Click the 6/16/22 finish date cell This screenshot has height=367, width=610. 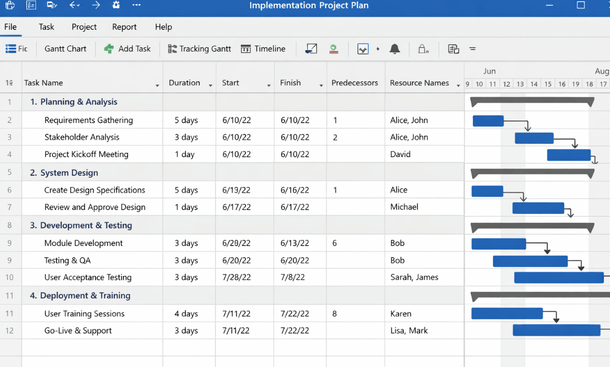[300, 190]
